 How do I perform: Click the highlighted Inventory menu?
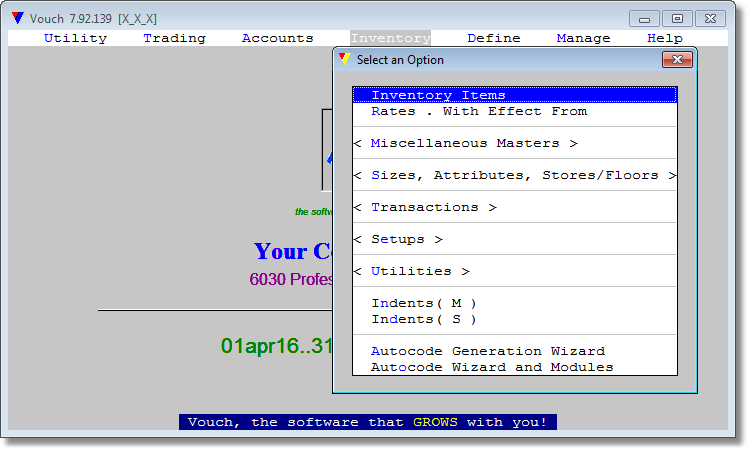point(391,38)
